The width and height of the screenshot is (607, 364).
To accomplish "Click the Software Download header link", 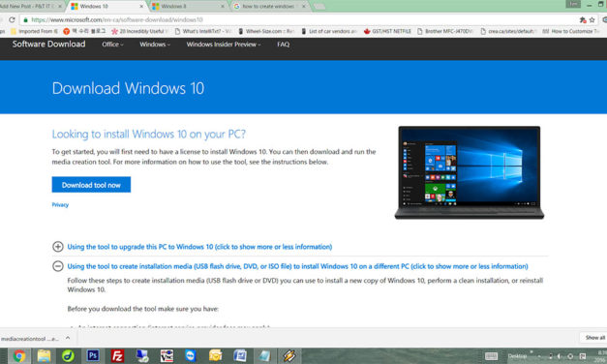I will click(48, 45).
